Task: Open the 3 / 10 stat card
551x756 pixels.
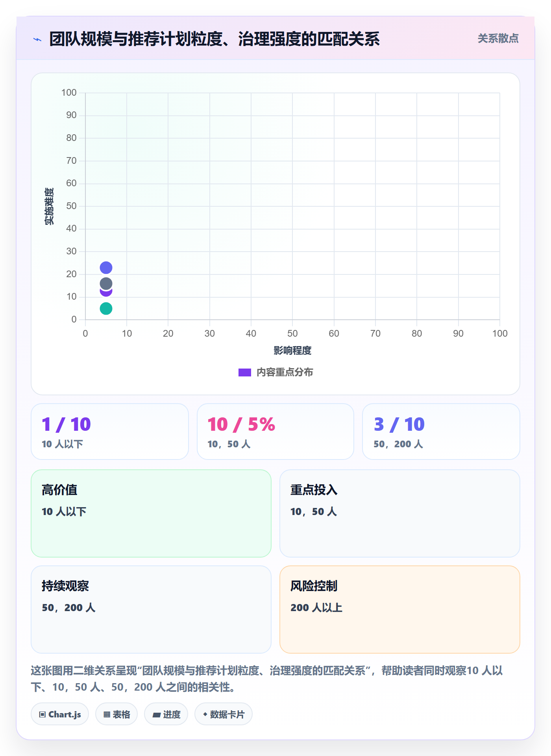Action: [x=441, y=432]
